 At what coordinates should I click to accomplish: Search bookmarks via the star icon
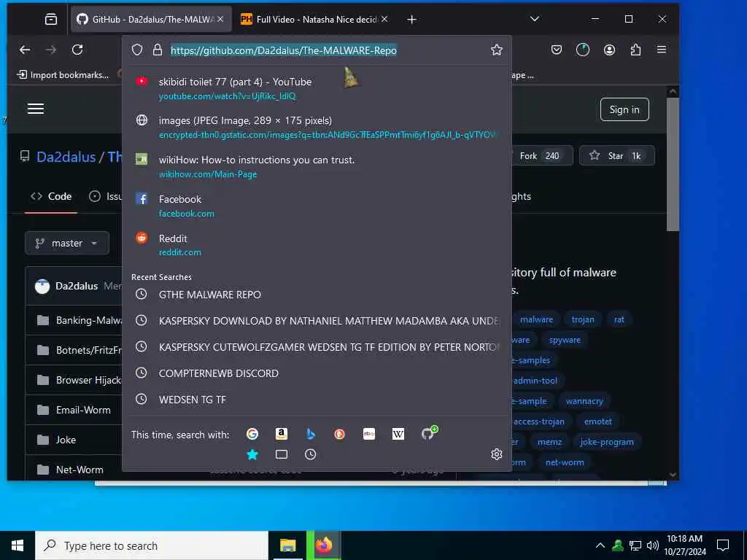coord(252,455)
